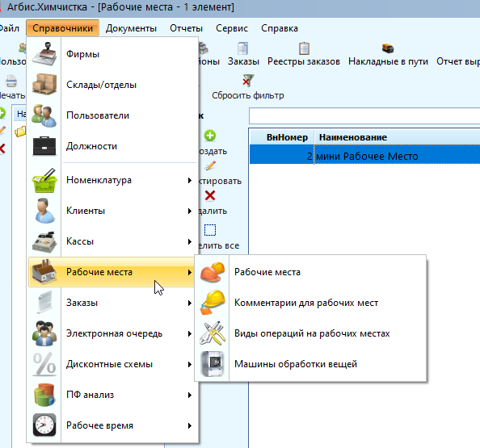Open the Склады/отделы boxes icon

44,85
